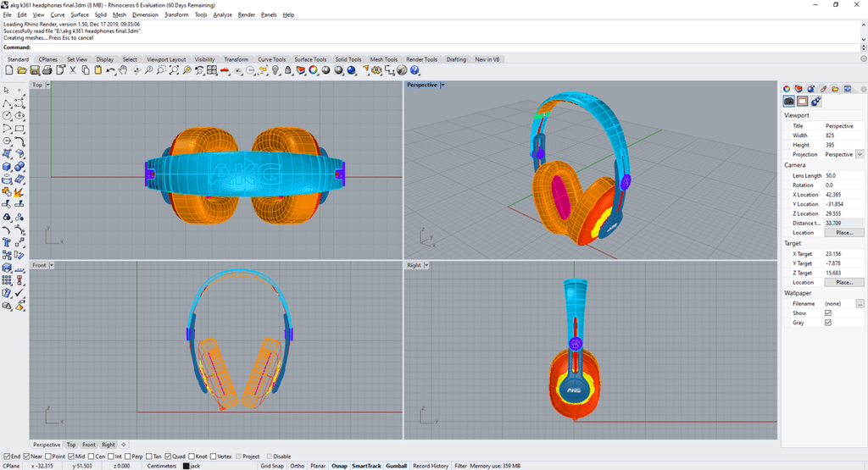868x470 pixels.
Task: Switch to the Mesh Tools tab
Action: (384, 59)
